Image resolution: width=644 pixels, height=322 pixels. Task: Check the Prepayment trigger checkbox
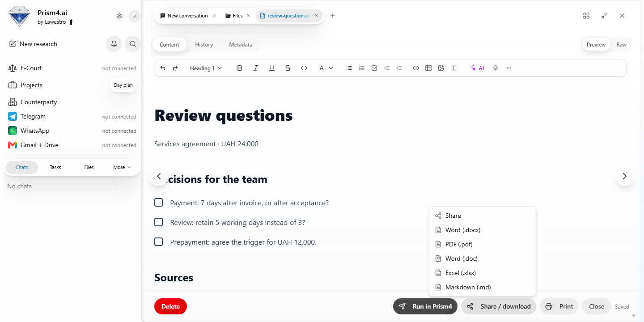pos(158,242)
